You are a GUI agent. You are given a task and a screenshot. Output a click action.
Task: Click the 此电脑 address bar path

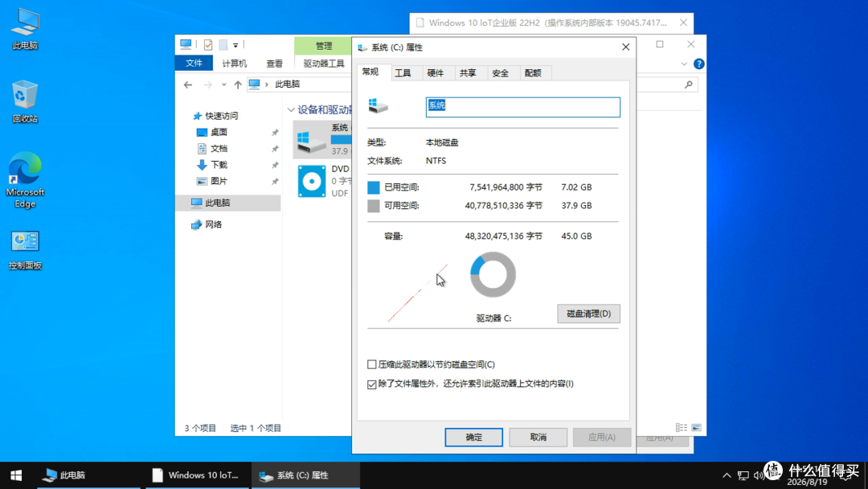tap(287, 84)
